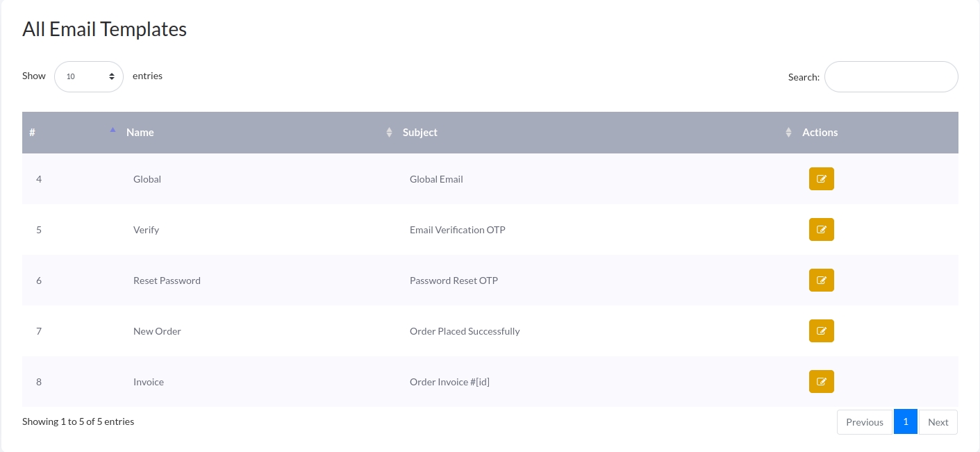The width and height of the screenshot is (980, 452).
Task: Edit the Global email template
Action: pos(821,179)
